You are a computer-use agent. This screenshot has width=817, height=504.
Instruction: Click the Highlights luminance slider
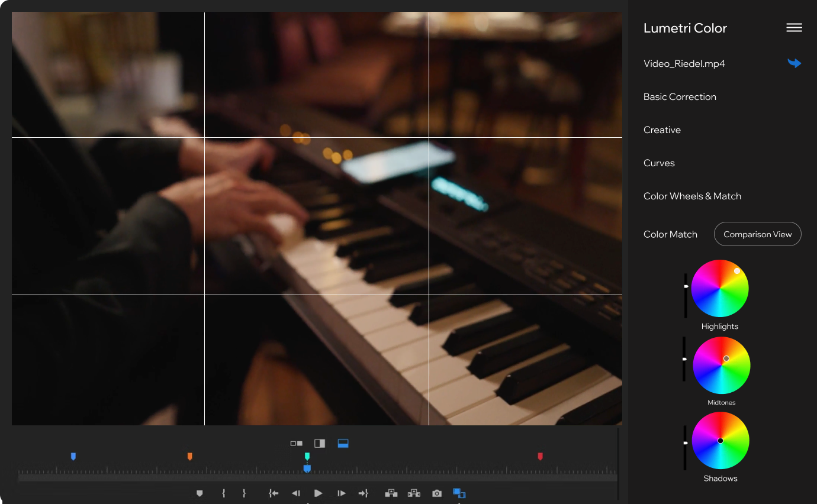coord(686,295)
